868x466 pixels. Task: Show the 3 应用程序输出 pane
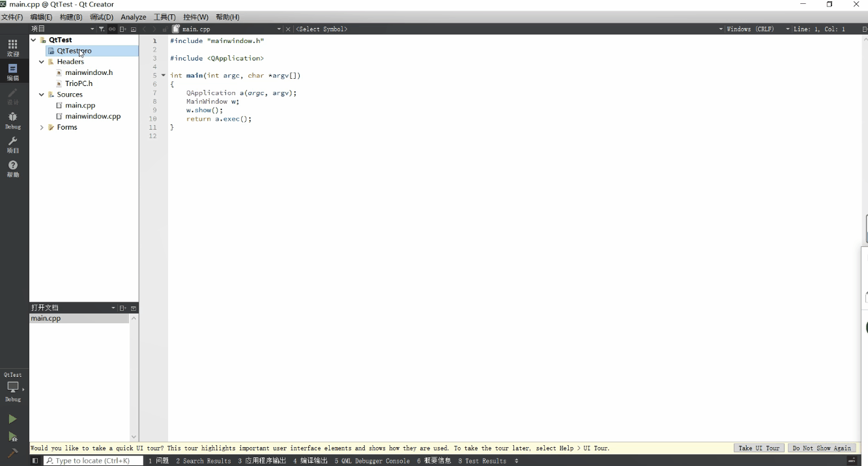[x=262, y=461]
